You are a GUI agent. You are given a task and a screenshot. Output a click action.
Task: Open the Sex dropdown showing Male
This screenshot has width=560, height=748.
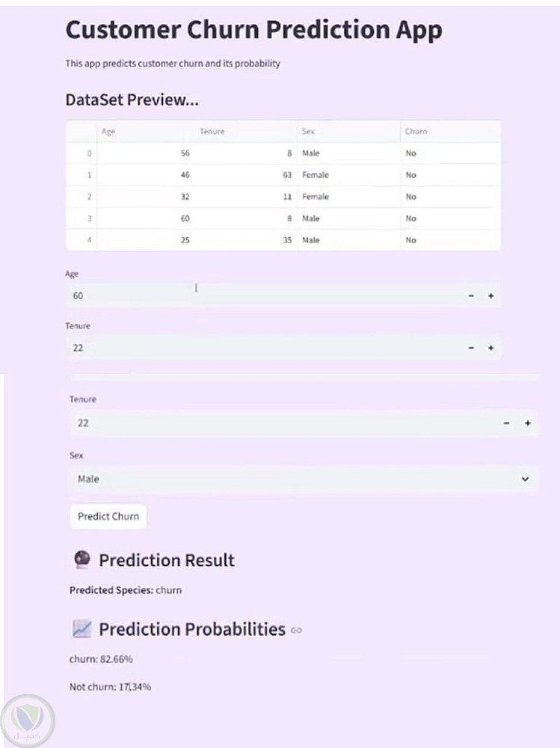tap(304, 479)
